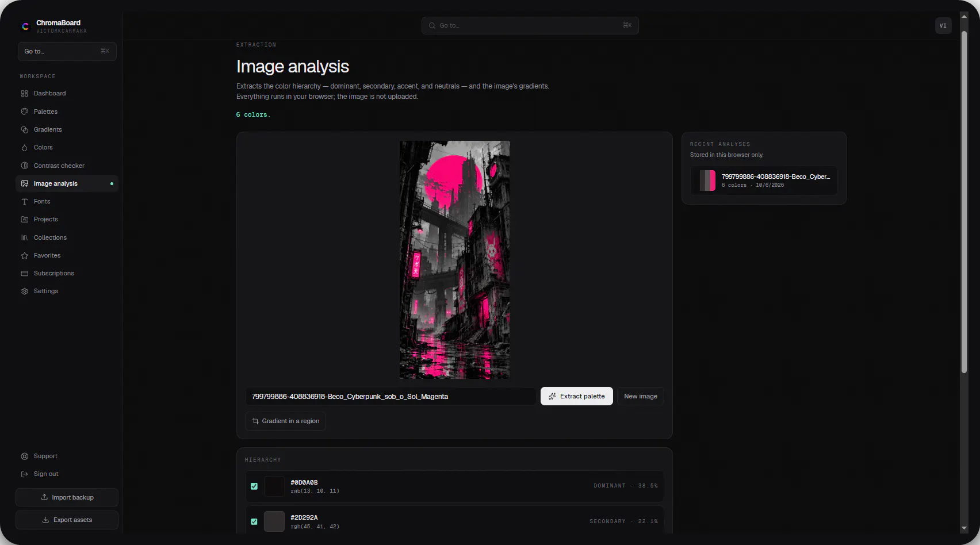Click the Export assets button
Image resolution: width=980 pixels, height=545 pixels.
click(x=67, y=520)
